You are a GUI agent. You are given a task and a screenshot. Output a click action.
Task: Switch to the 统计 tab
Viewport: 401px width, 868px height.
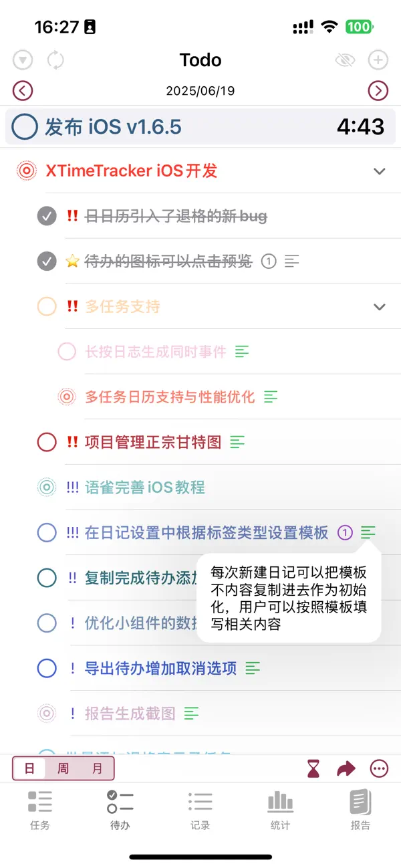(x=280, y=809)
